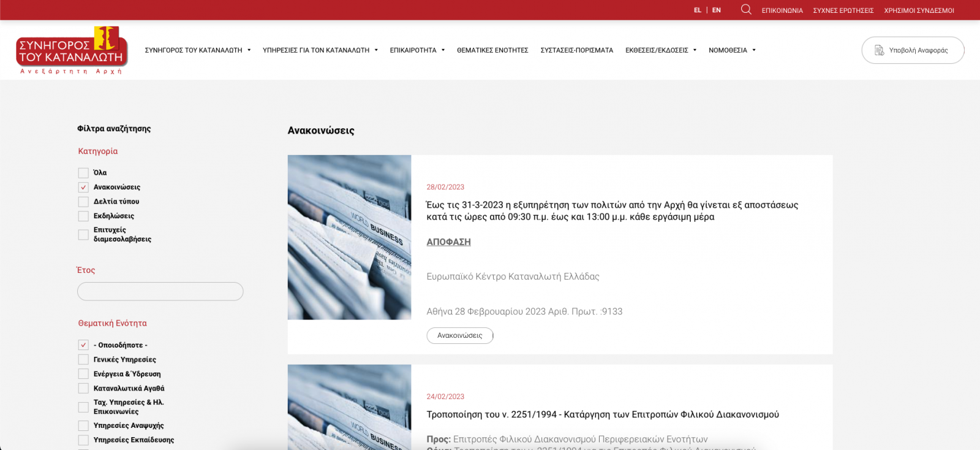
Task: Uncheck the Ανακοινώσεις category checkbox
Action: tap(83, 187)
